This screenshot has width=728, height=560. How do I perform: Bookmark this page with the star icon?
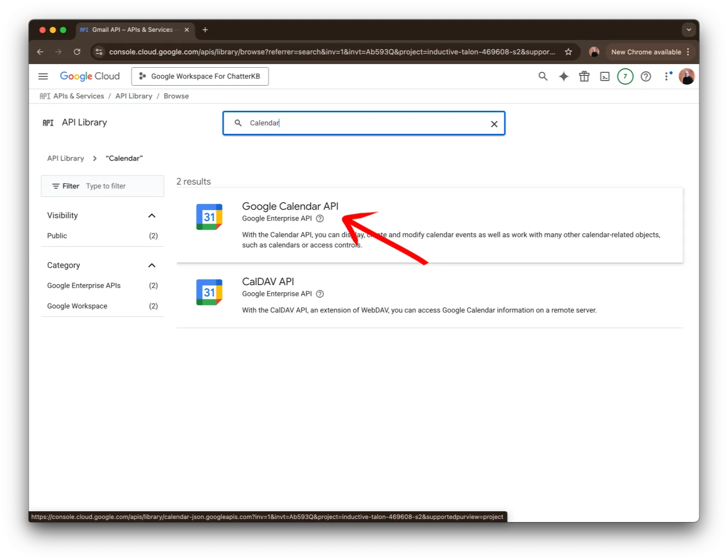click(x=568, y=52)
